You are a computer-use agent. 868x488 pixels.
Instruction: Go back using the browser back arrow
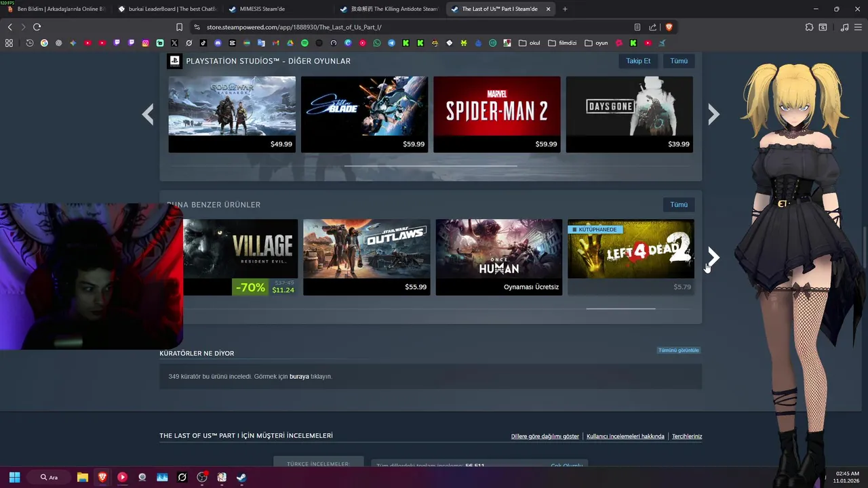coord(9,27)
